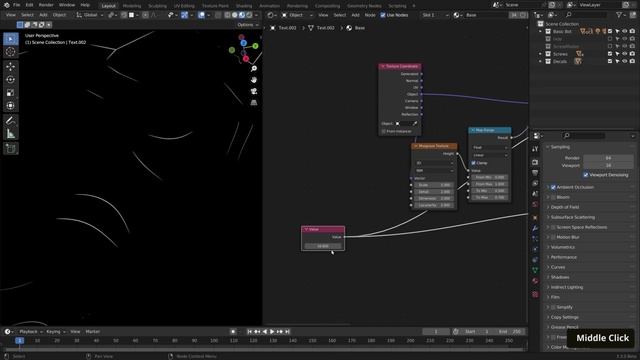The image size is (640, 360).
Task: Select the Cursor tool
Action: 11,52
